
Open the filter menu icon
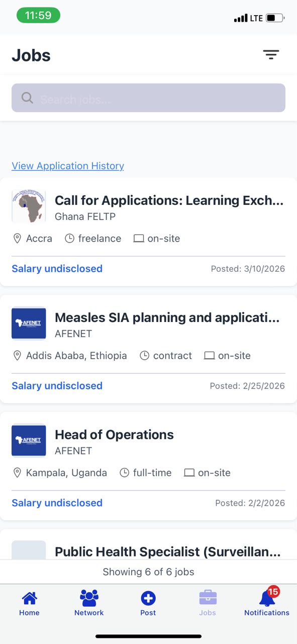coord(271,55)
